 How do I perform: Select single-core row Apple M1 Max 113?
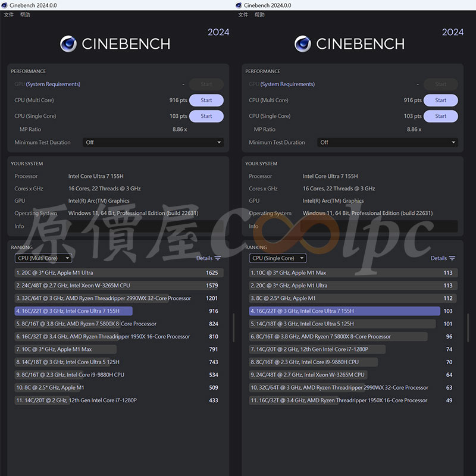click(353, 273)
